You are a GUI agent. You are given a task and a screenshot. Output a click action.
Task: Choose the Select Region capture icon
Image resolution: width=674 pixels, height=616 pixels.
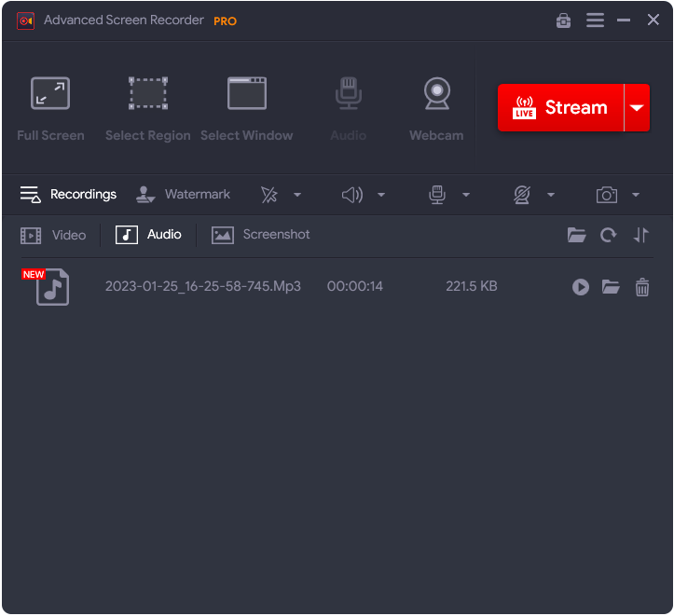point(148,93)
